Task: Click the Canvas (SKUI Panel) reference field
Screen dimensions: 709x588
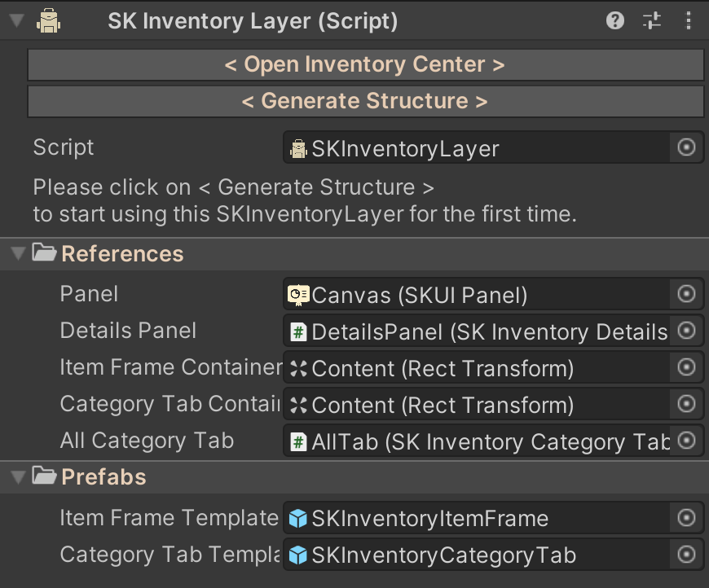Action: click(x=477, y=294)
